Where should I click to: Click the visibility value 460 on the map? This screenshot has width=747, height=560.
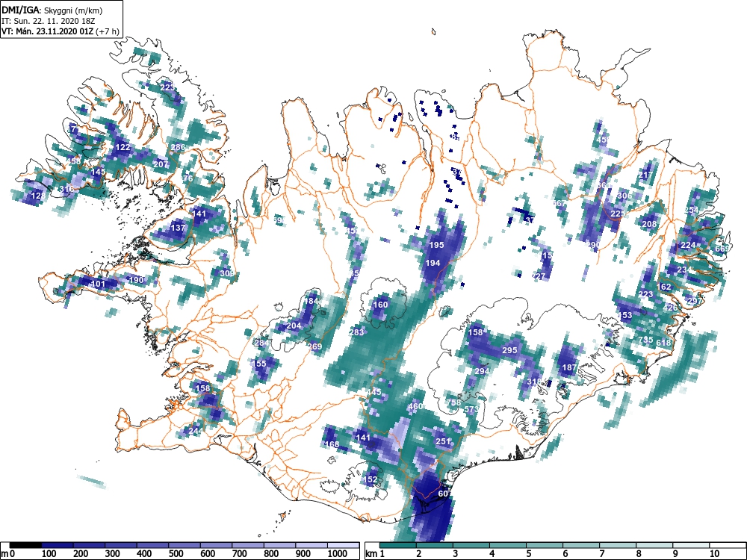click(x=415, y=406)
